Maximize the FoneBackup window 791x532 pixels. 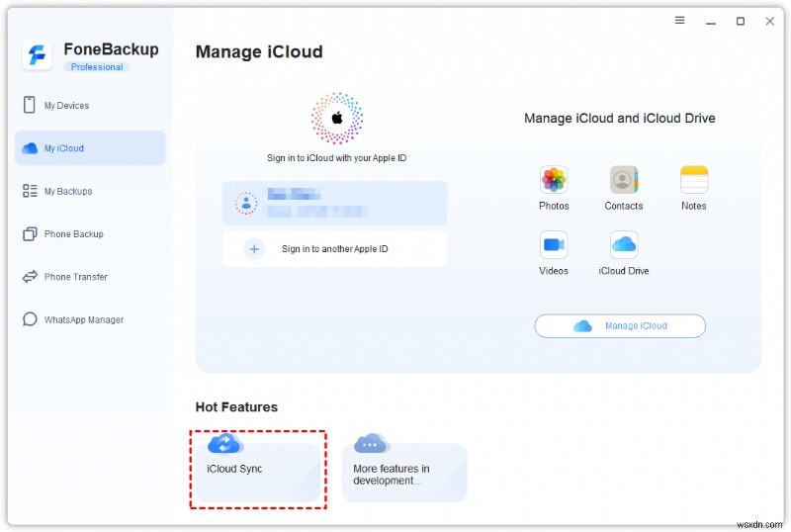coord(740,21)
